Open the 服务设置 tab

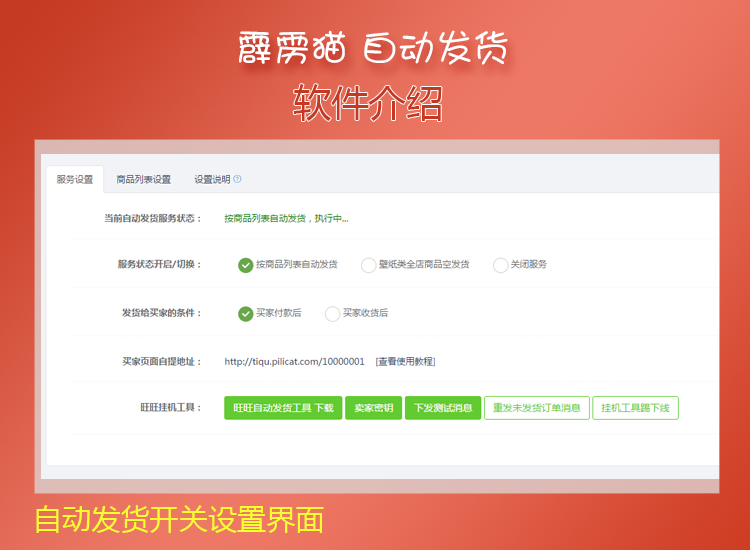pos(75,179)
